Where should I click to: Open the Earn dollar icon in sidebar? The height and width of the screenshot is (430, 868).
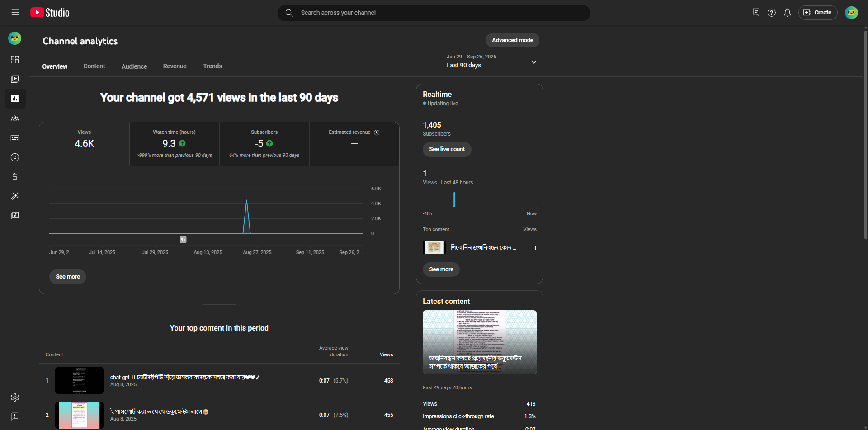[15, 177]
